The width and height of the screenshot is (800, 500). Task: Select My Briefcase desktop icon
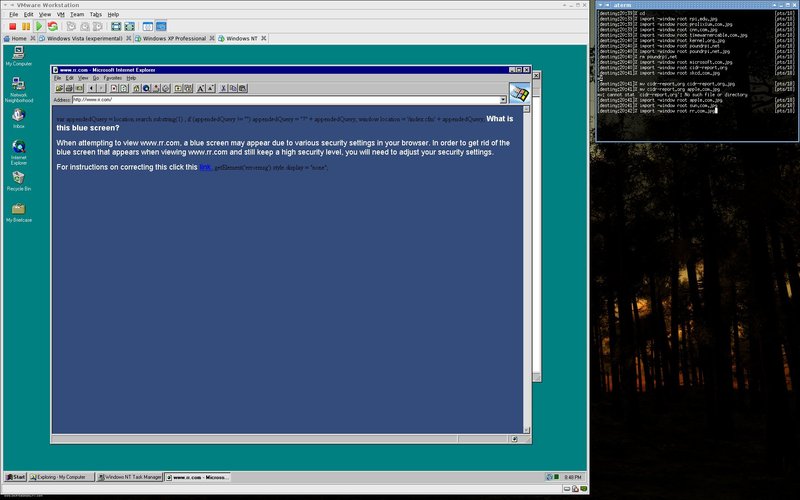coord(19,213)
